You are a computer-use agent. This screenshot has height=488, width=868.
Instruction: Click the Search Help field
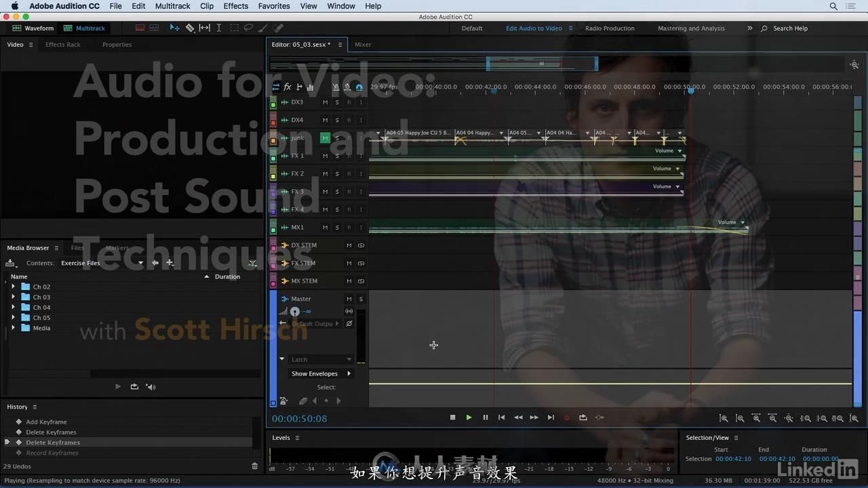pos(790,28)
